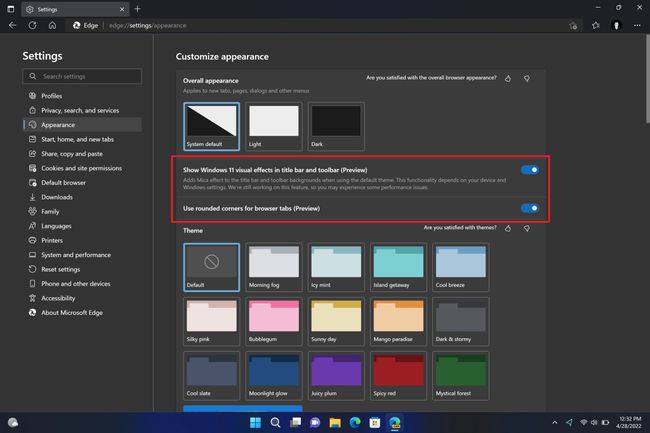This screenshot has height=433, width=650.
Task: Open Share, copy and paste section
Action: pos(82,154)
